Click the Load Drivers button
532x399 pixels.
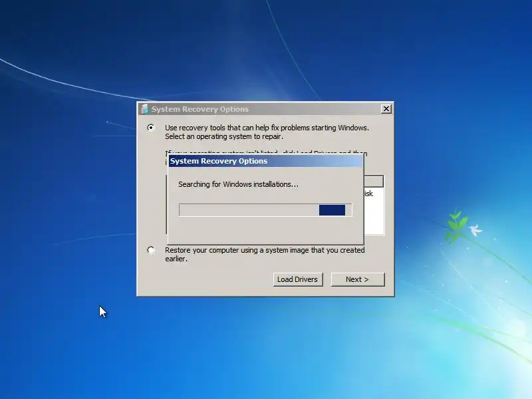298,279
